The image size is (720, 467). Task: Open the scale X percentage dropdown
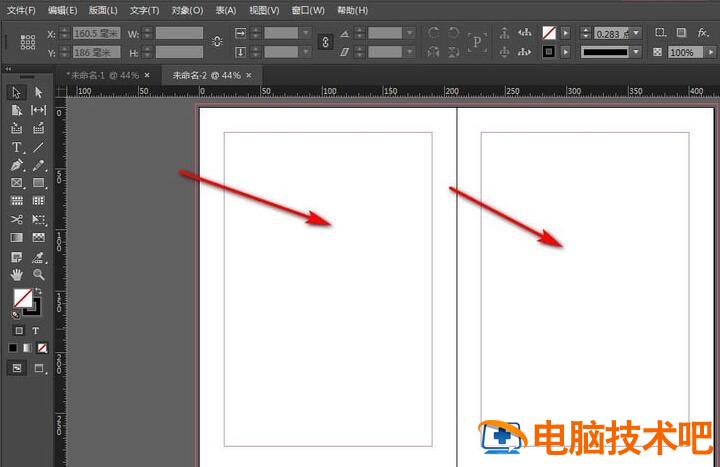tap(306, 33)
